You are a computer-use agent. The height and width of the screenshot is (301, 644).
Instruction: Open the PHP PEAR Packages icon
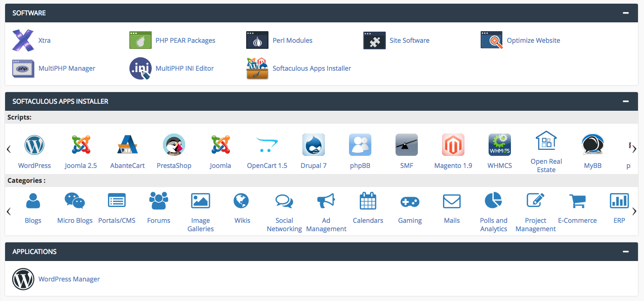[140, 40]
